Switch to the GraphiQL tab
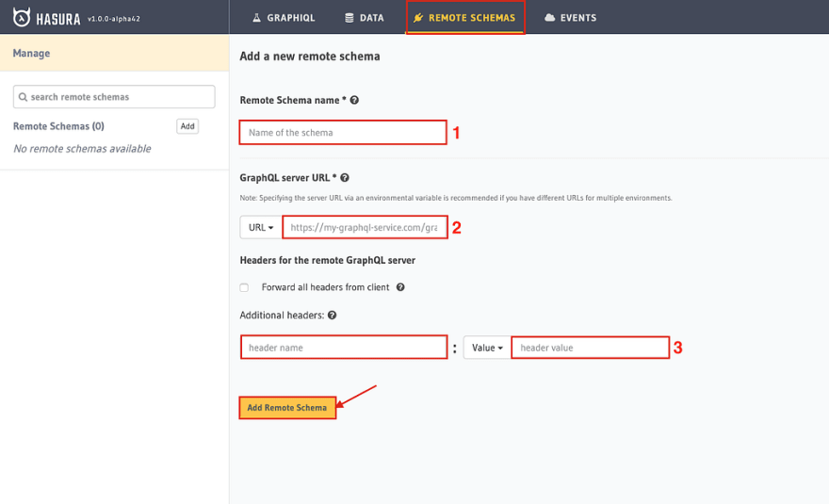Screen dimensions: 829x504 (284, 18)
